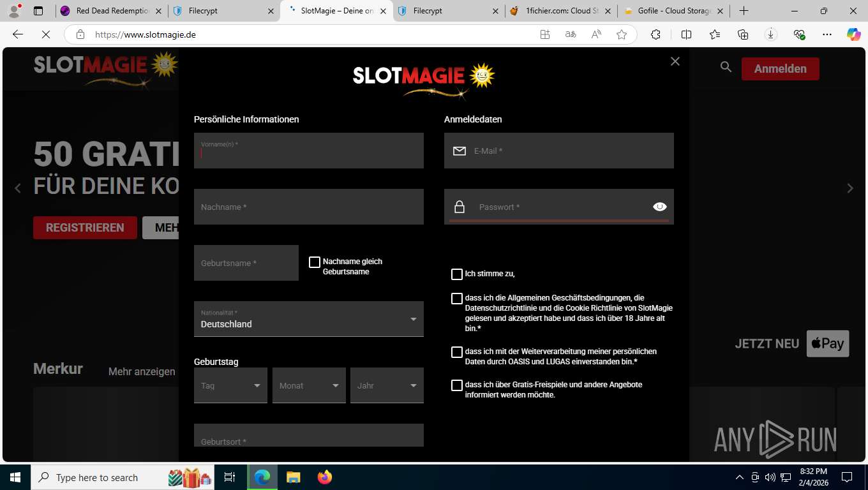Viewport: 868px width, 490px height.
Task: Open the Monat birthday dropdown
Action: pyautogui.click(x=309, y=385)
